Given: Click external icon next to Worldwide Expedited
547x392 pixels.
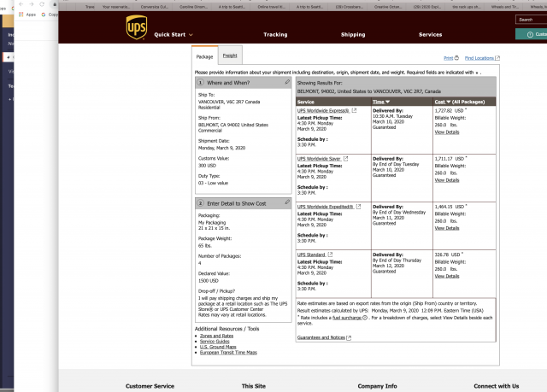Looking at the screenshot, I should [x=358, y=207].
